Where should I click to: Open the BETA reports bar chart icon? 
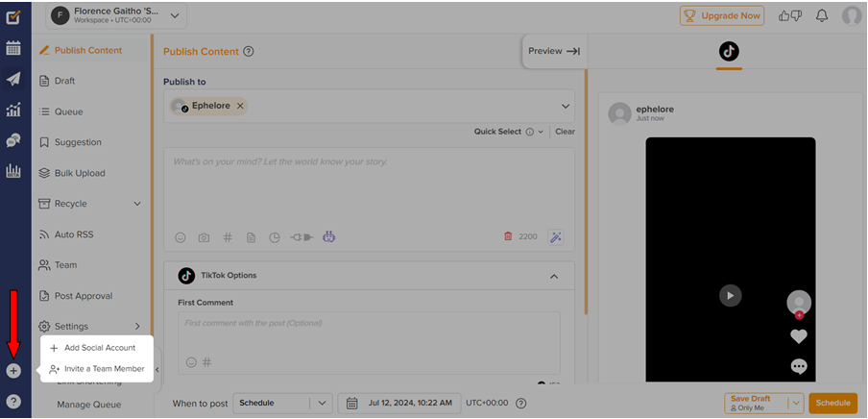point(13,171)
